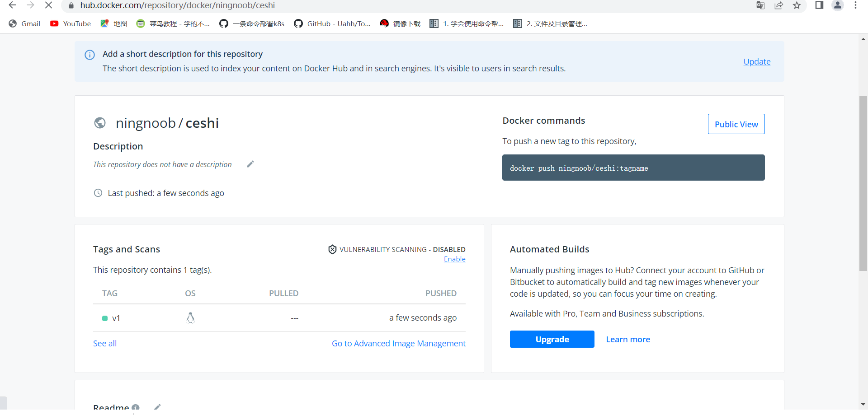Click the lock icon in the address bar
Image resolution: width=868 pixels, height=415 pixels.
click(x=71, y=5)
